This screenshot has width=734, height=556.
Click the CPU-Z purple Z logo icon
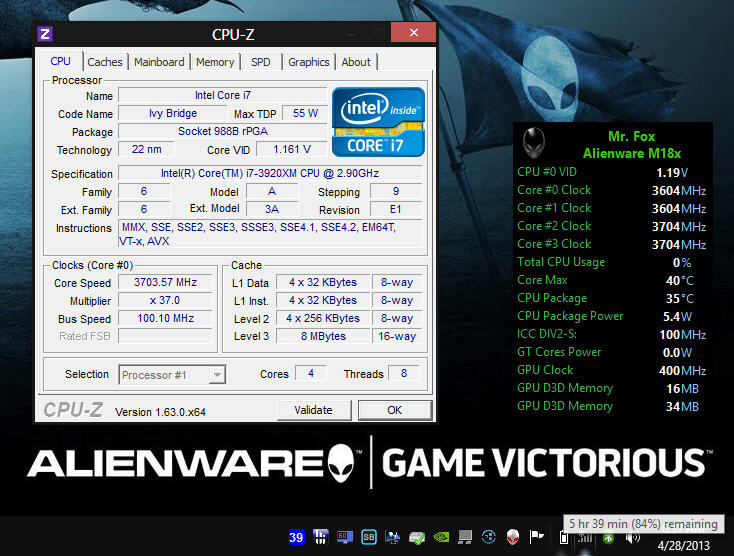45,34
